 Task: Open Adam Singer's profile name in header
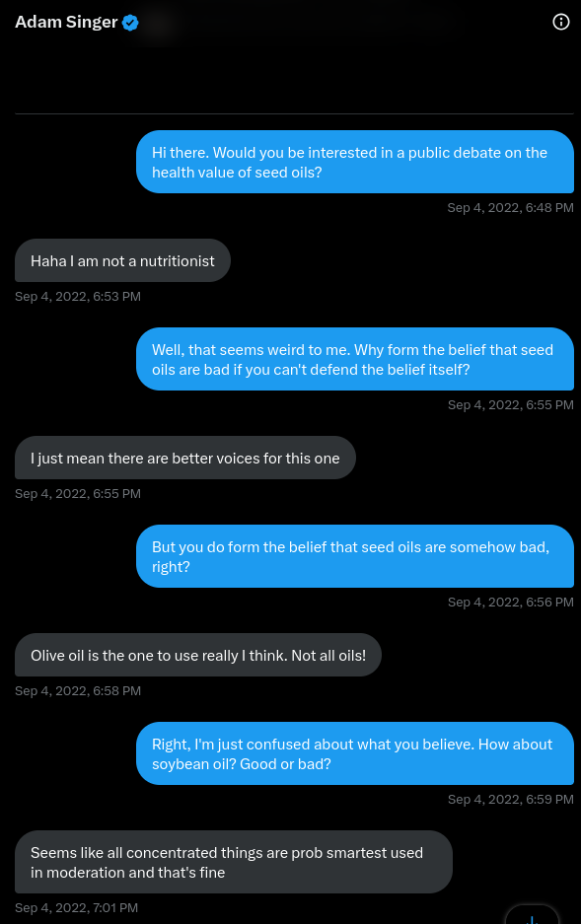(x=66, y=22)
